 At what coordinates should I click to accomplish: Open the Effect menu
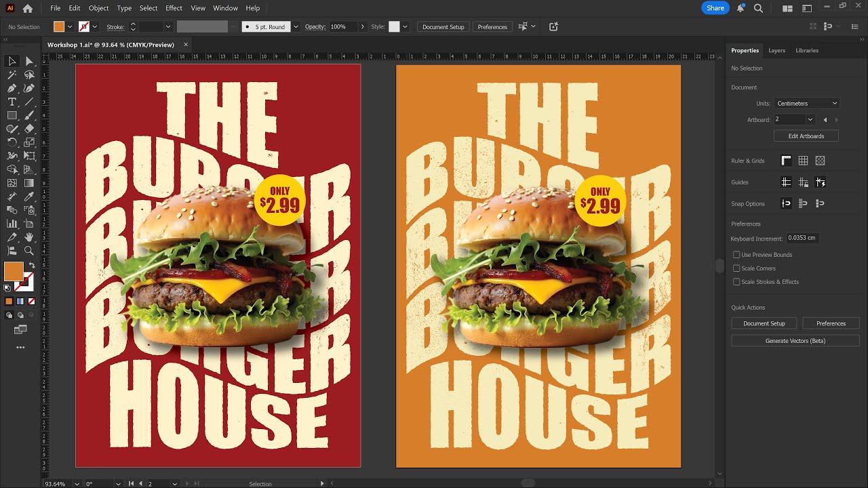pos(174,8)
